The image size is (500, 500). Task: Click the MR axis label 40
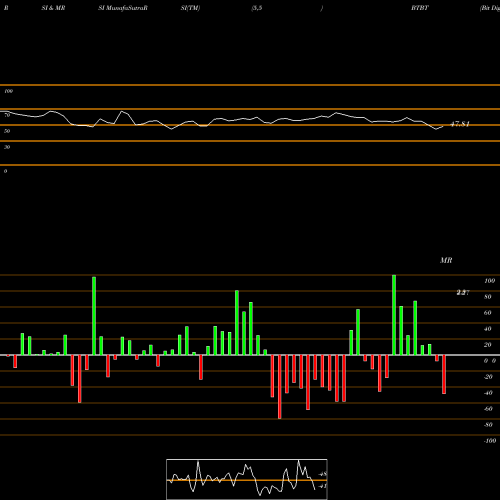(488, 329)
